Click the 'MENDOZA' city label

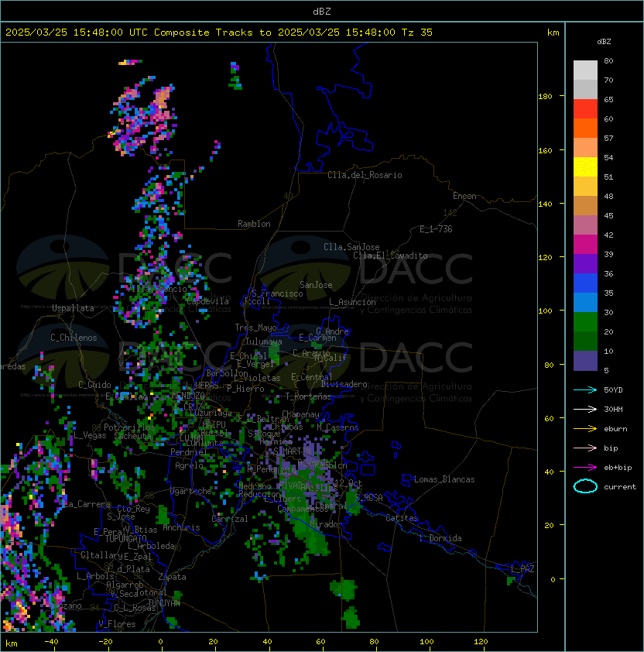click(188, 395)
